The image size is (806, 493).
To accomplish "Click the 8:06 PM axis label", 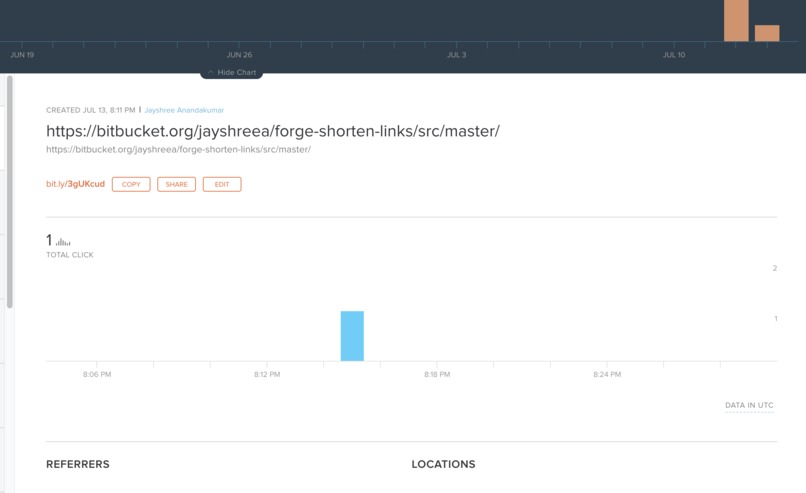I will 97,374.
